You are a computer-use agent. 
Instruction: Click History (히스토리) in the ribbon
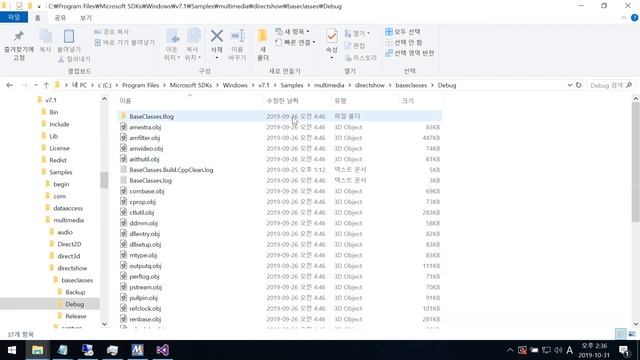tap(361, 58)
